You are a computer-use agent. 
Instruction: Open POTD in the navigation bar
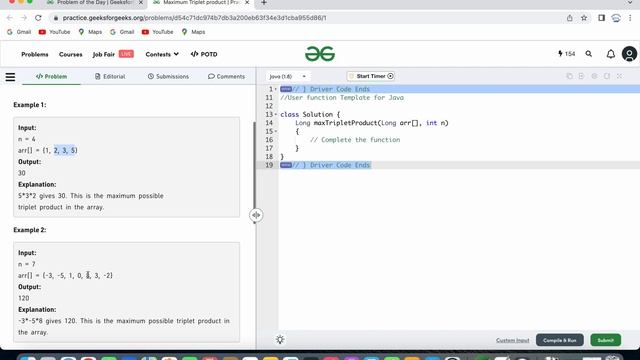point(204,54)
